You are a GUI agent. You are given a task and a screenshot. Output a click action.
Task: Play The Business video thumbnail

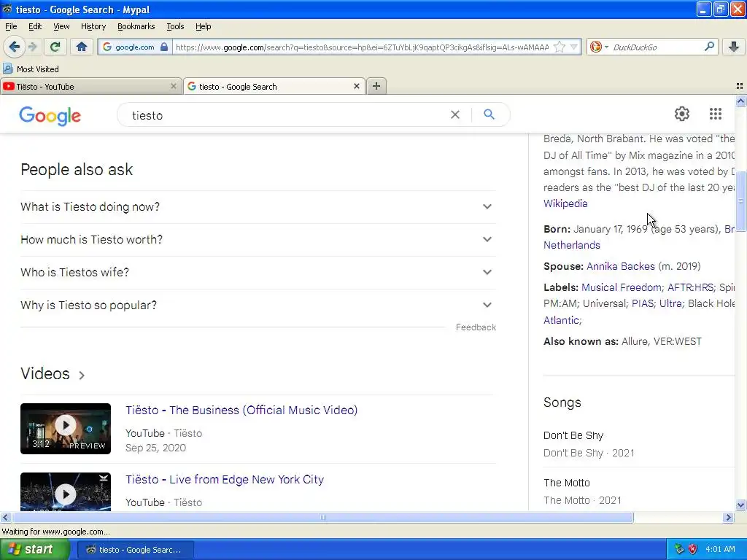tap(66, 429)
